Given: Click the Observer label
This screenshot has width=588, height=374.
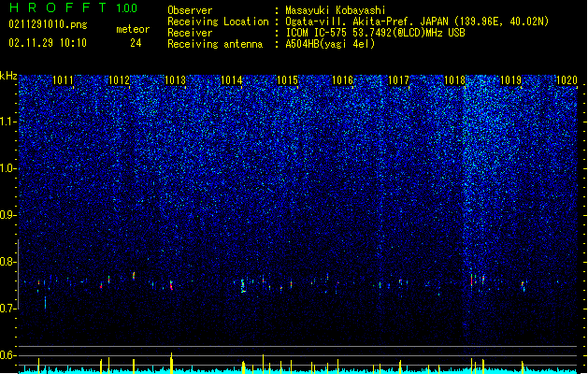Looking at the screenshot, I should click(190, 10).
